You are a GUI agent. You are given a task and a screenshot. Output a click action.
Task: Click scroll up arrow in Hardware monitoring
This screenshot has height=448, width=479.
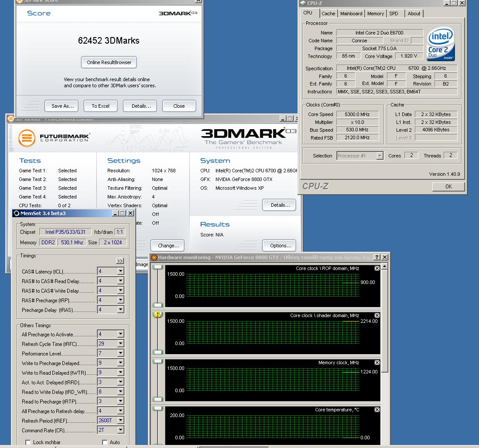[x=385, y=267]
